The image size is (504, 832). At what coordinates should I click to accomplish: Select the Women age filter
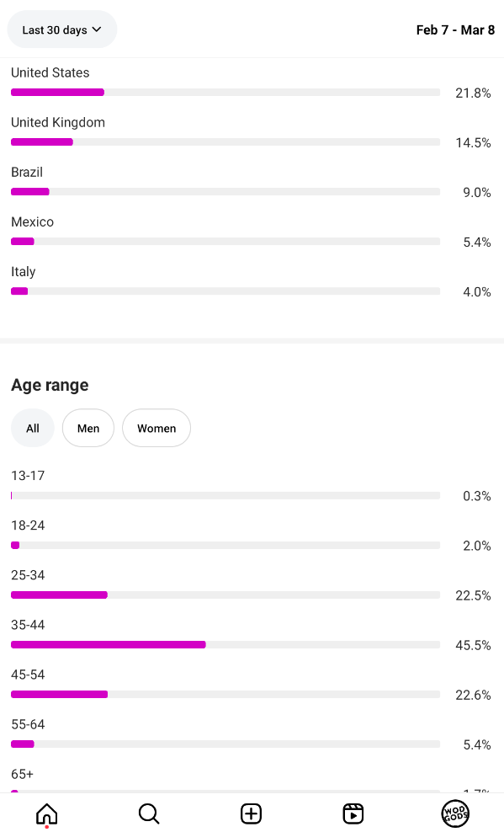tap(157, 428)
